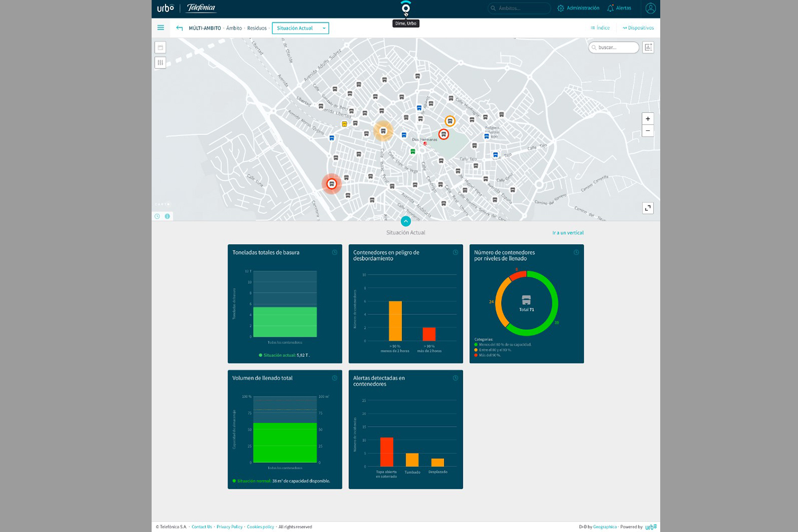Open clock icon on Volumen de llenado card
This screenshot has width=798, height=532.
pyautogui.click(x=335, y=378)
